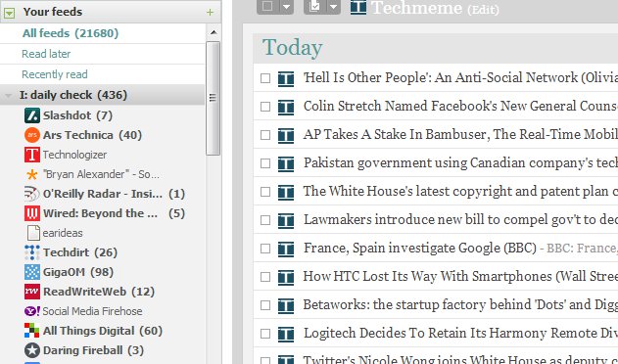Collapse the Your feeds panel

tap(9, 13)
